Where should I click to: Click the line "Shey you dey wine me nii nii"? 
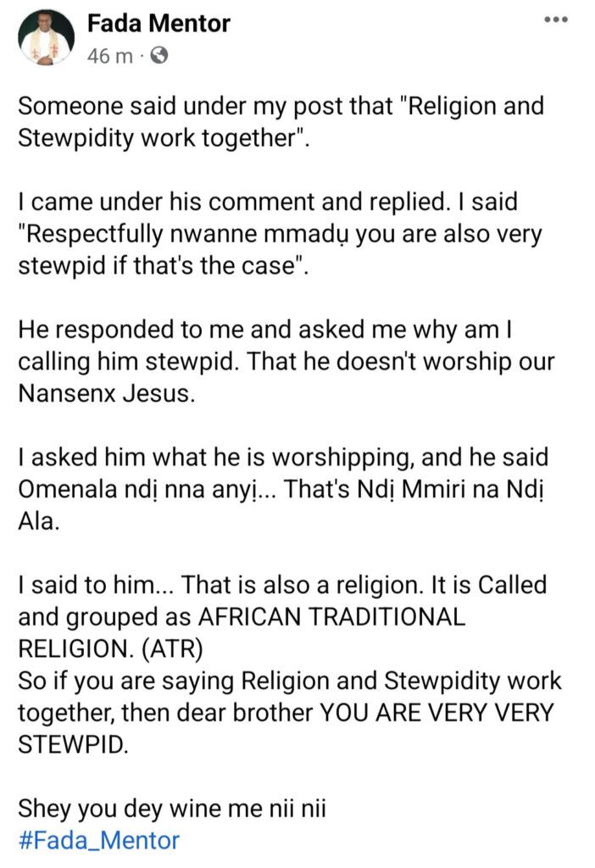point(172,810)
